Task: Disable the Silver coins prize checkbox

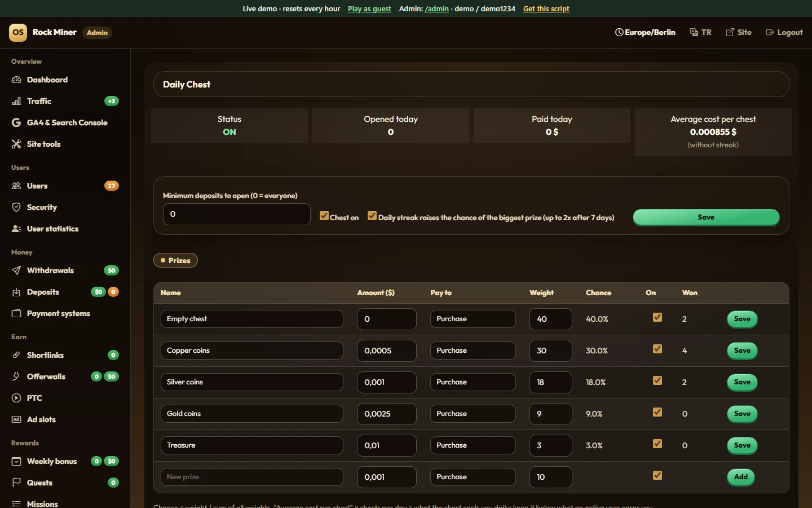Action: (x=657, y=380)
